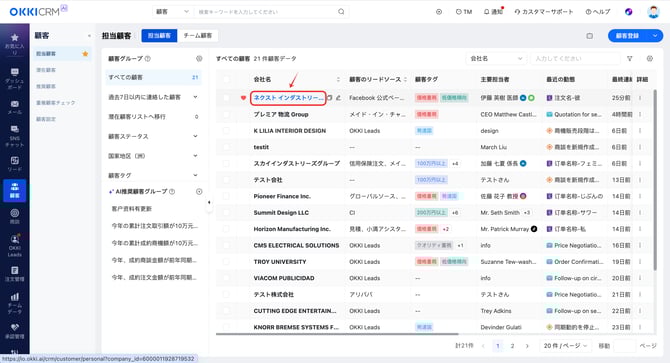
Task: Switch to the 担当顧客 tab
Action: (159, 35)
